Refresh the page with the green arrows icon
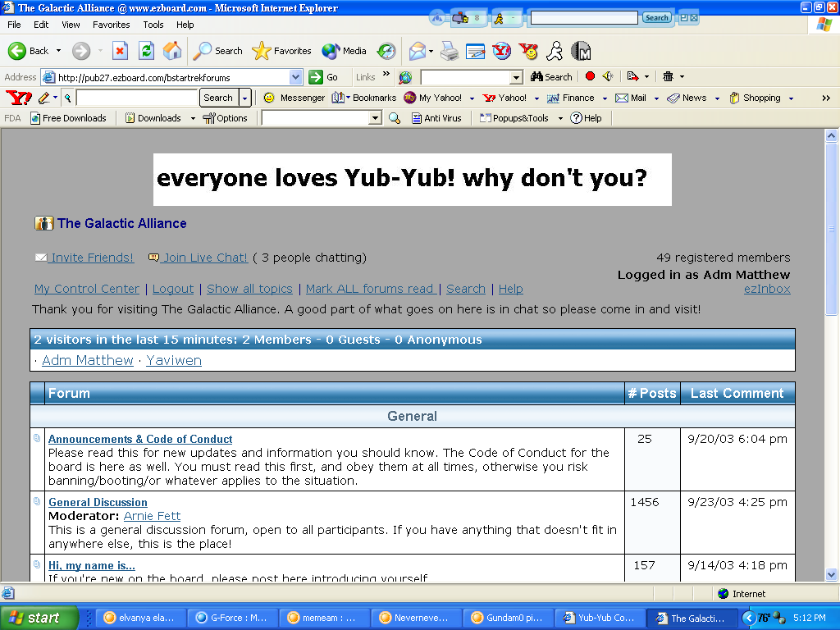Image resolution: width=840 pixels, height=630 pixels. [x=146, y=51]
